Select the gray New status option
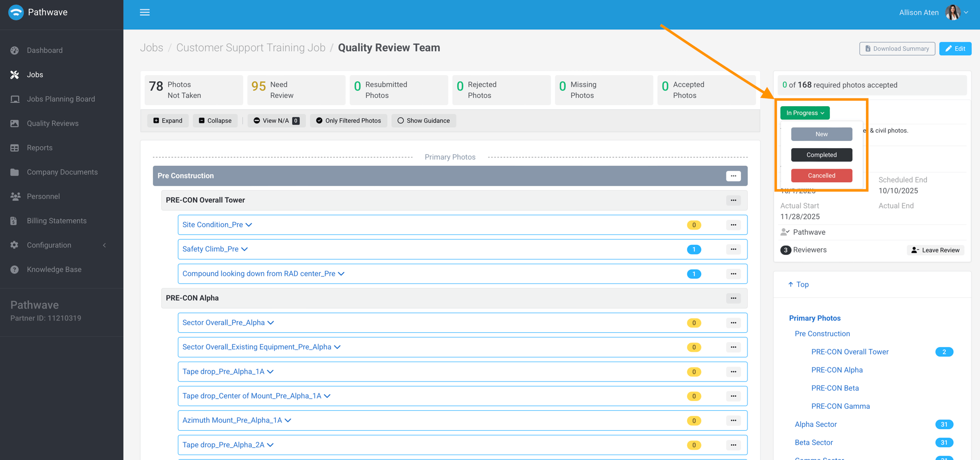The height and width of the screenshot is (460, 980). pos(822,134)
